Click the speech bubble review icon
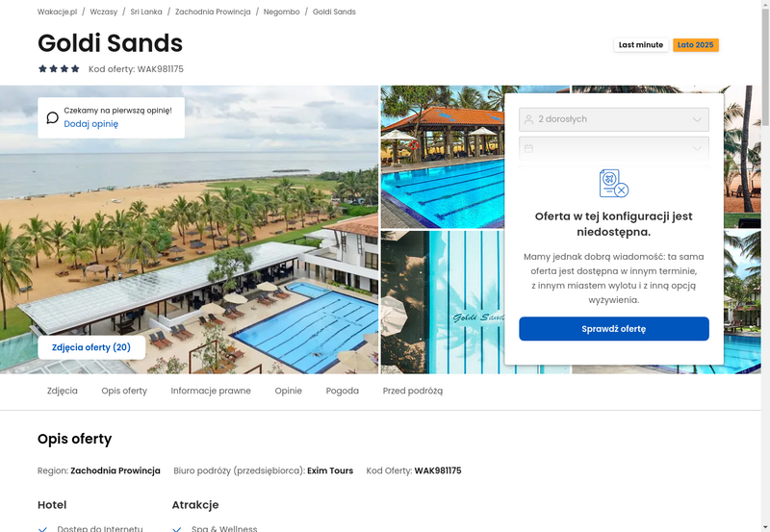The width and height of the screenshot is (770, 532). pos(53,117)
